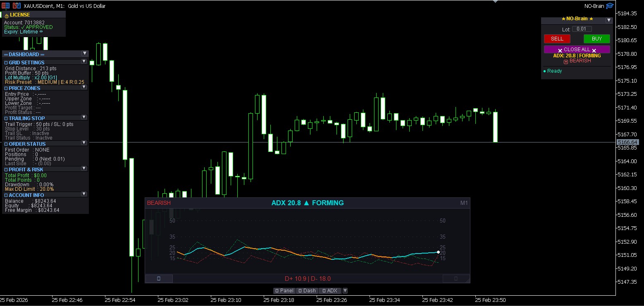The width and height of the screenshot is (644, 306).
Task: Collapse the GRID SETTINGS section
Action: (84, 62)
